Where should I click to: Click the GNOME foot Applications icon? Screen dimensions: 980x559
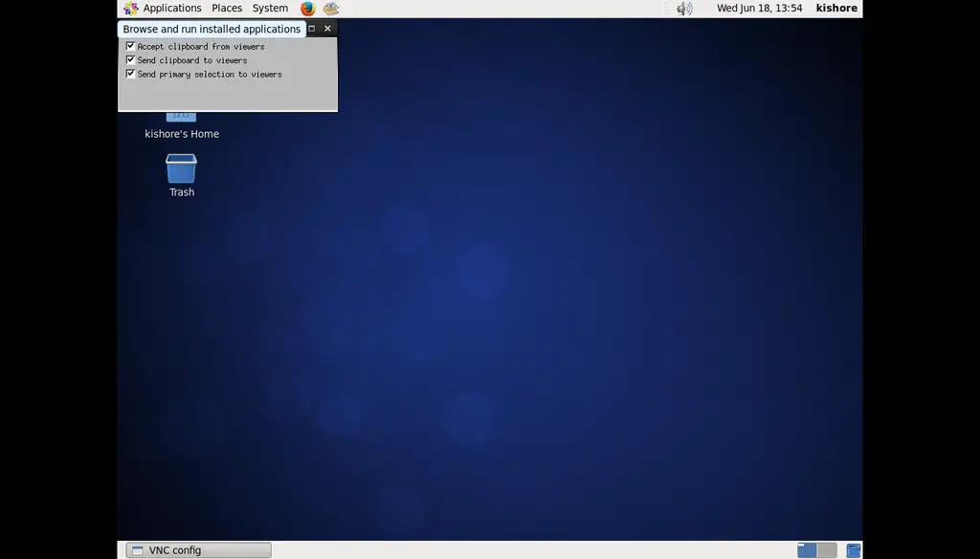[x=130, y=8]
